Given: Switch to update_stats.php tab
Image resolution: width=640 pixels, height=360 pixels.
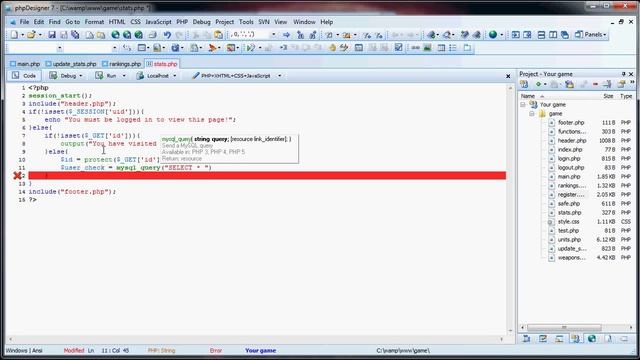Looking at the screenshot, I should (x=71, y=64).
